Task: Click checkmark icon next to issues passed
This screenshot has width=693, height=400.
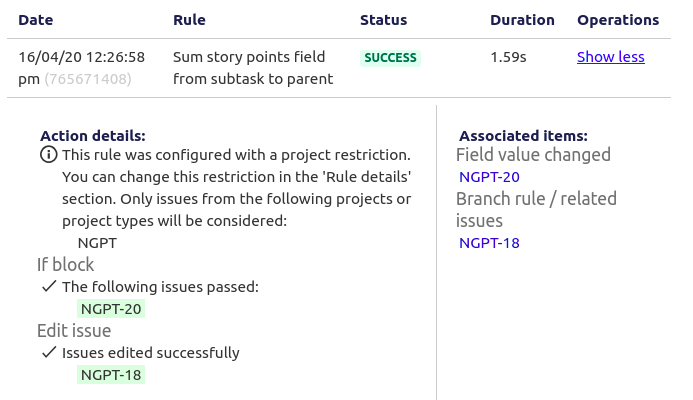Action: [x=49, y=286]
